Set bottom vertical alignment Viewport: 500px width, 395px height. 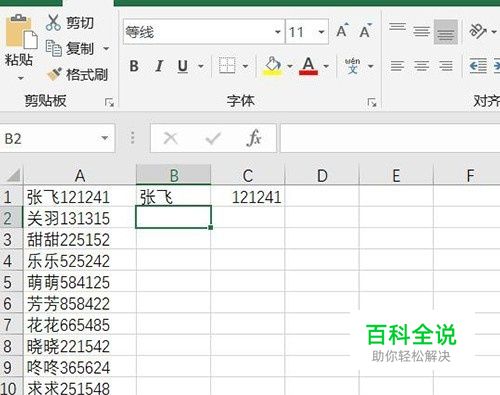[x=446, y=32]
